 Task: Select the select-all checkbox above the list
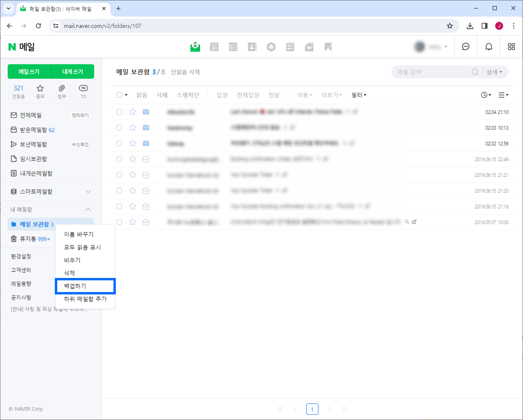(119, 95)
